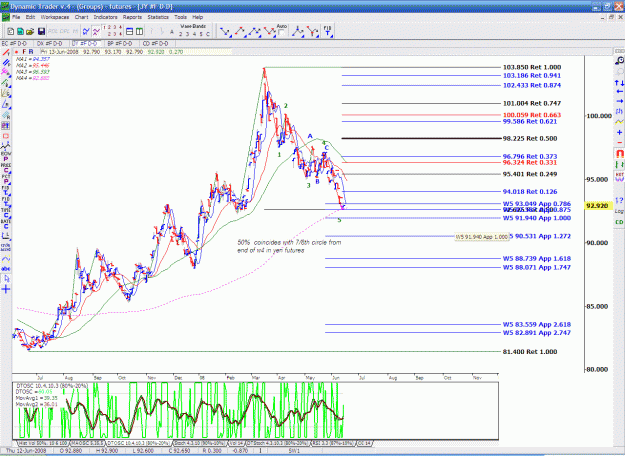
Task: Click the 103.850 Ret 1.000 level label
Action: point(532,67)
